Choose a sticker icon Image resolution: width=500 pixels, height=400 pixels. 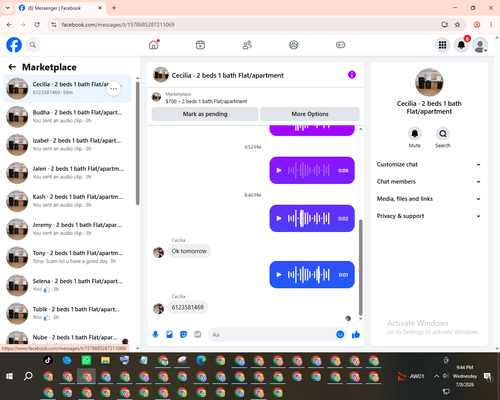click(x=183, y=334)
